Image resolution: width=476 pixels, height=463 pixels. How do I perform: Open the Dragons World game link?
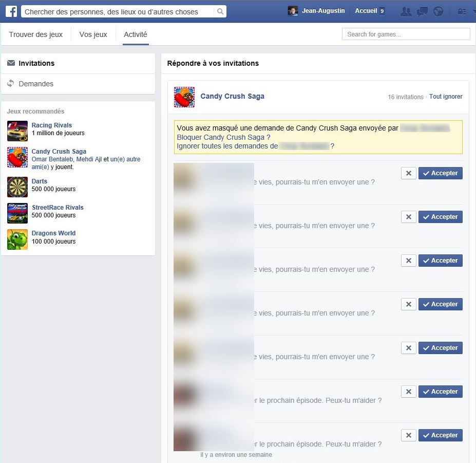tap(54, 233)
